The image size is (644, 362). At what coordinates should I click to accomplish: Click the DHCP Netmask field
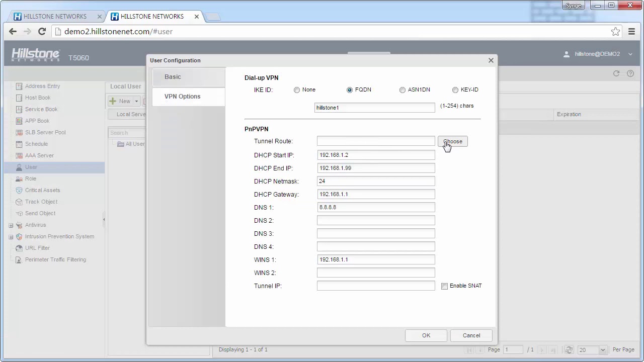point(376,181)
